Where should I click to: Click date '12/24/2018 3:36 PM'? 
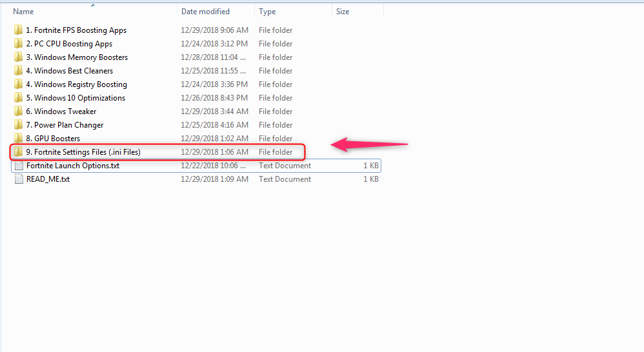pos(214,84)
